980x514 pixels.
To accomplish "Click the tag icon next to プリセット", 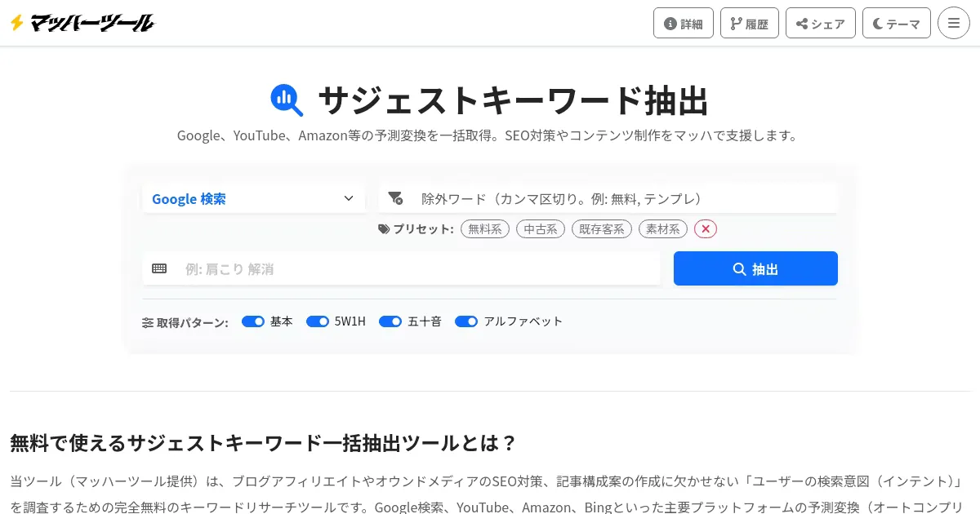I will pyautogui.click(x=384, y=229).
